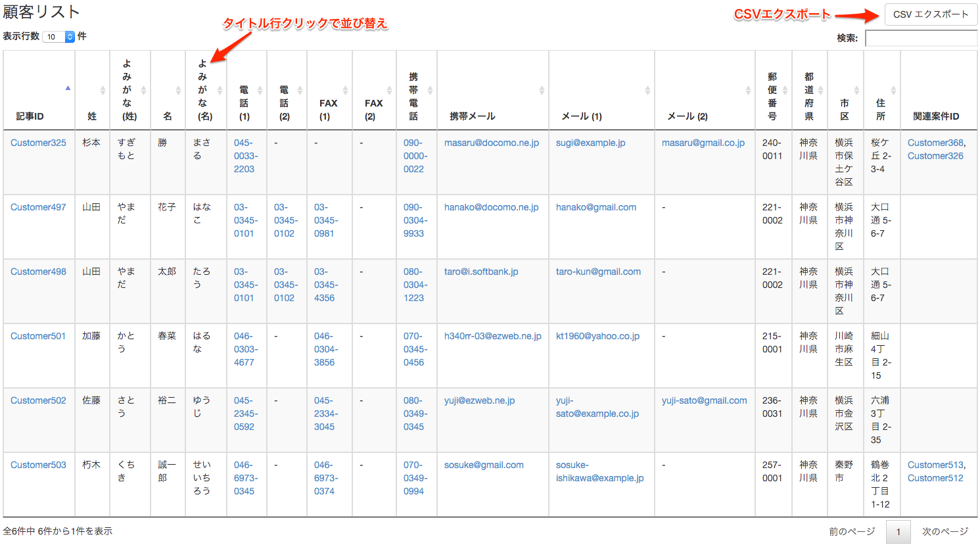Open the 表示行数 rows-per-page dropdown
This screenshot has width=980, height=547.
[x=59, y=37]
